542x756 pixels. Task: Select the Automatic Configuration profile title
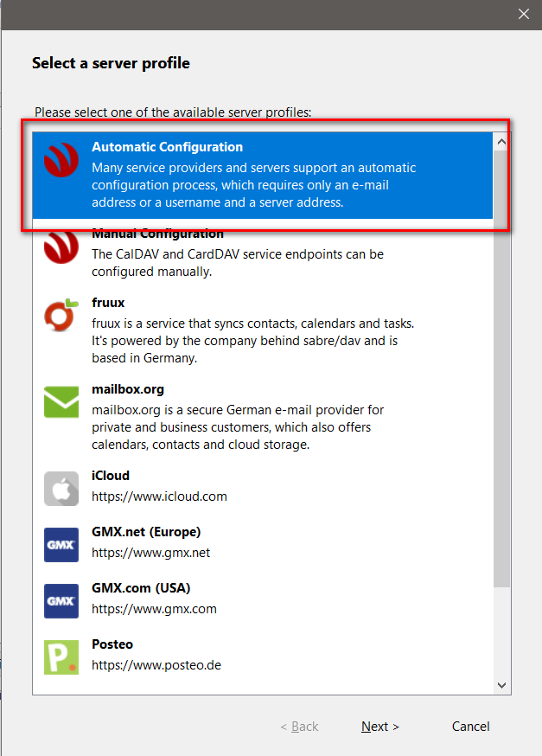(167, 147)
